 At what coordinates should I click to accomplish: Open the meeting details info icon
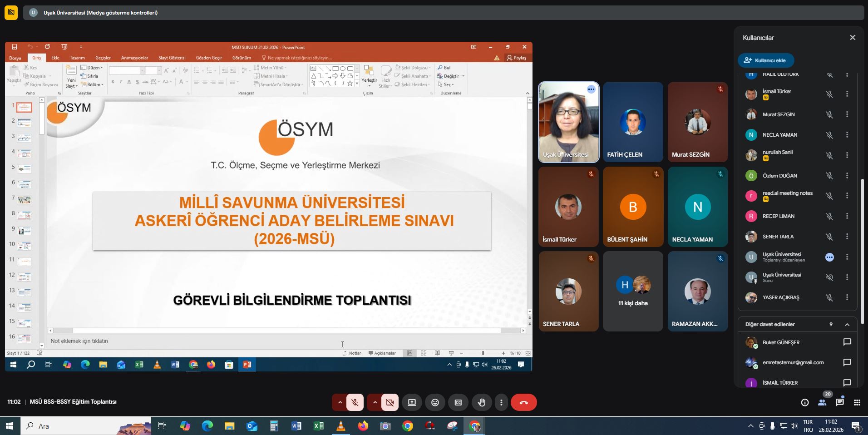805,402
